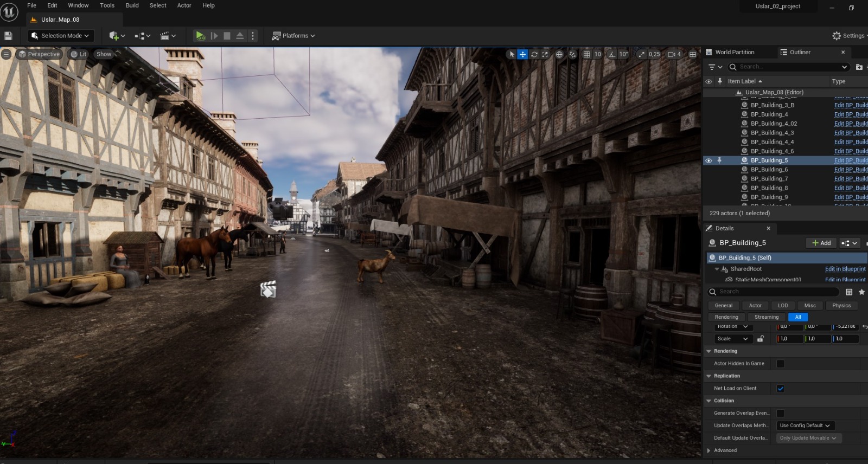Open the Update Overlaps Method dropdown
Image resolution: width=868 pixels, height=464 pixels.
pos(805,426)
